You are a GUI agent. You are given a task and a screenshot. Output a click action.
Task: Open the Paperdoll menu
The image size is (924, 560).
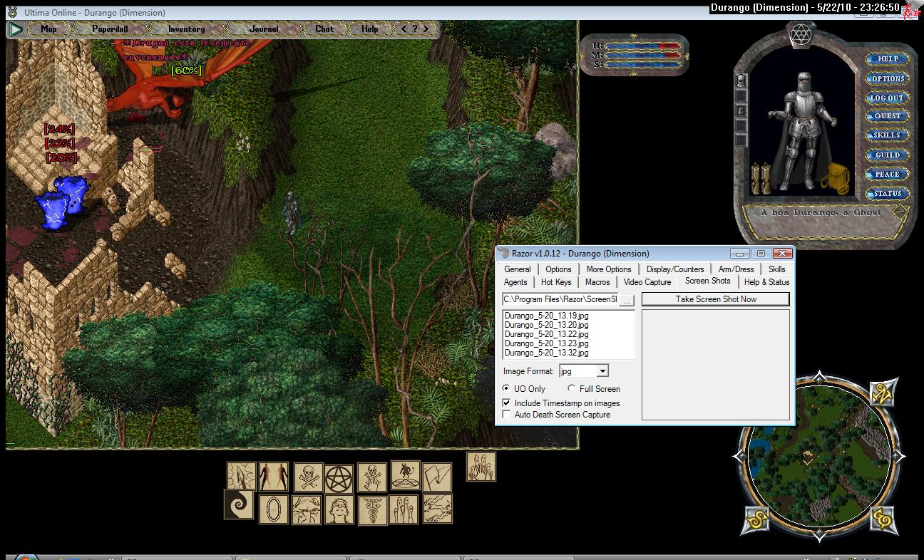(x=110, y=29)
